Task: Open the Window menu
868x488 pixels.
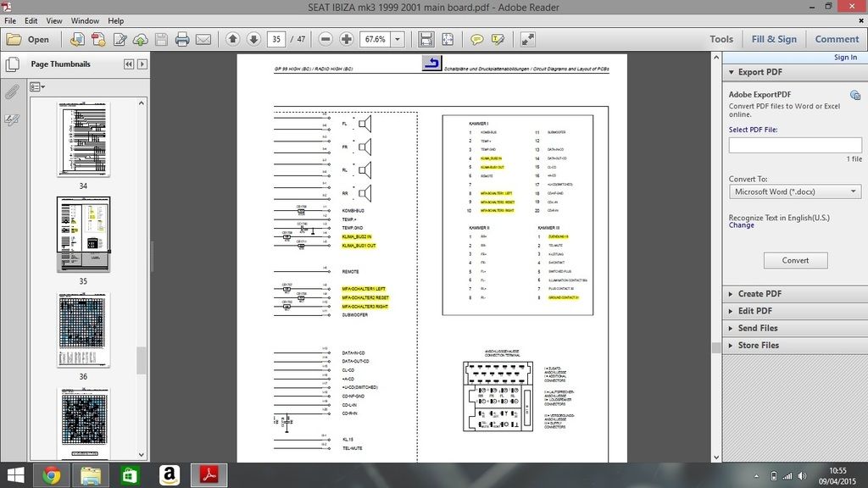Action: 85,20
